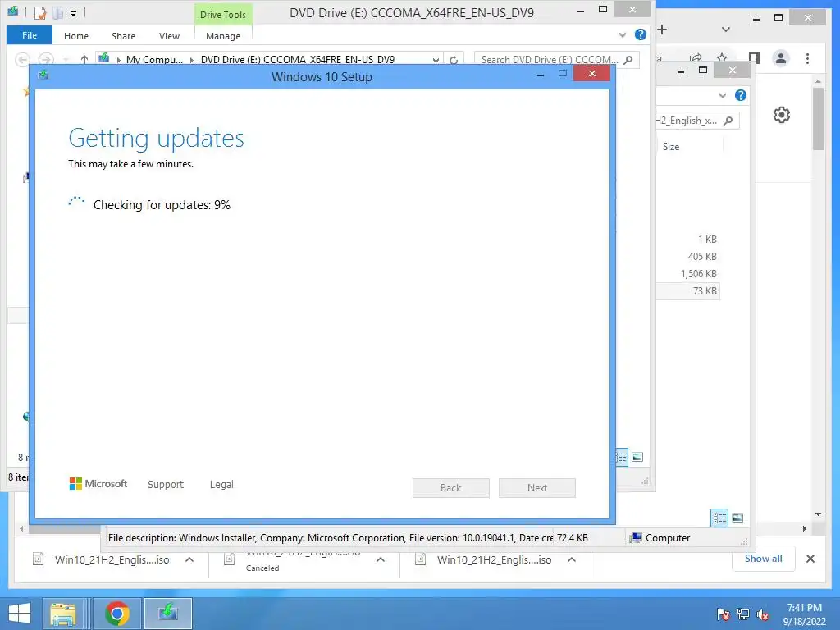Click the Properties quick access icon
This screenshot has height=630, width=840.
tap(40, 13)
